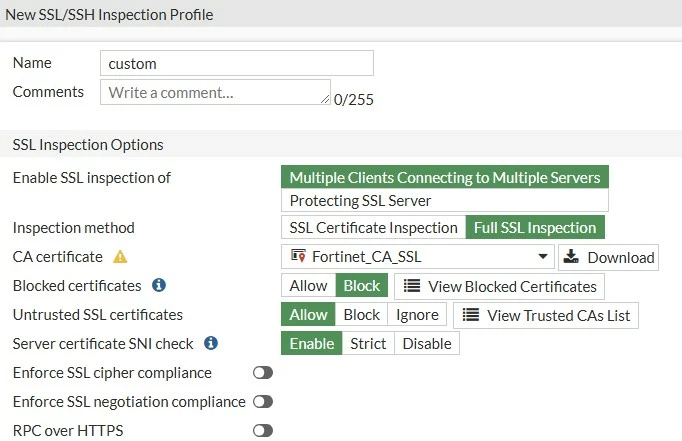Click the download arrow icon
Viewport: 682px width, 441px height.
tap(571, 257)
